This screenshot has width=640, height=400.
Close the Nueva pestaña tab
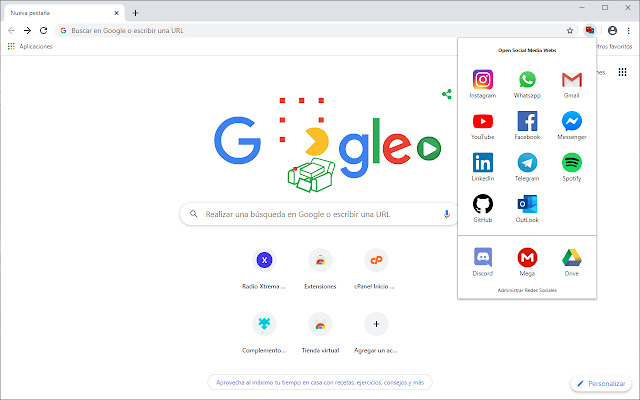click(x=116, y=13)
